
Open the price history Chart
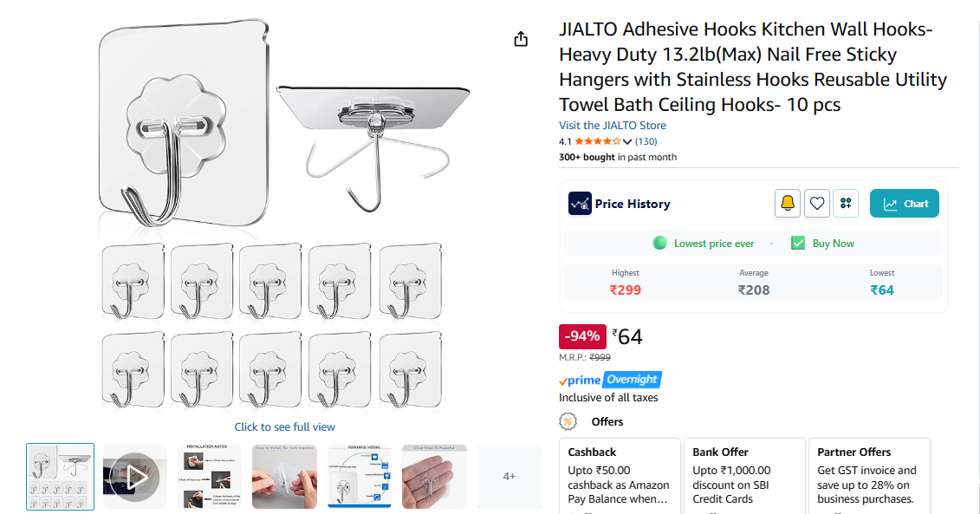point(905,204)
